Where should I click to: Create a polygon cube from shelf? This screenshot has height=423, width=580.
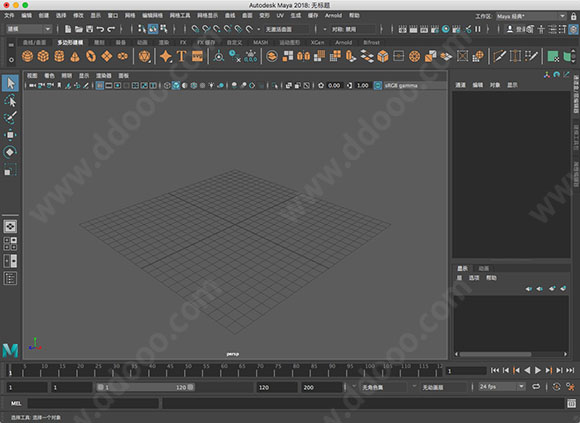pos(43,56)
